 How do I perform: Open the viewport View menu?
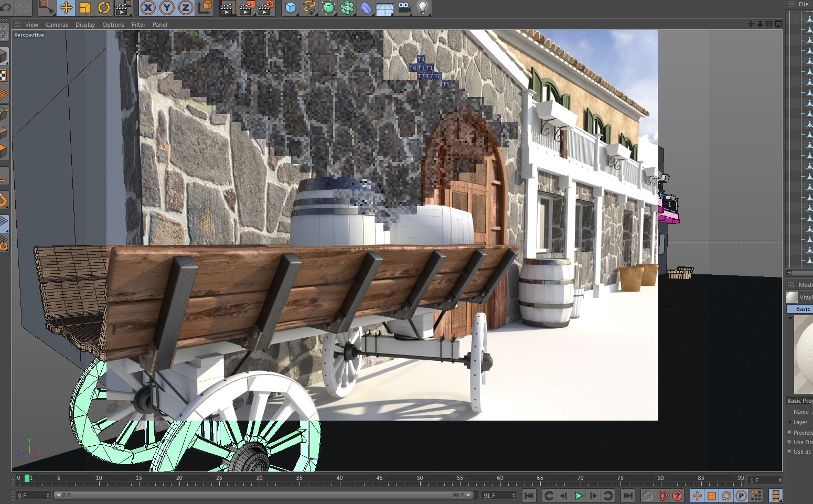(31, 25)
